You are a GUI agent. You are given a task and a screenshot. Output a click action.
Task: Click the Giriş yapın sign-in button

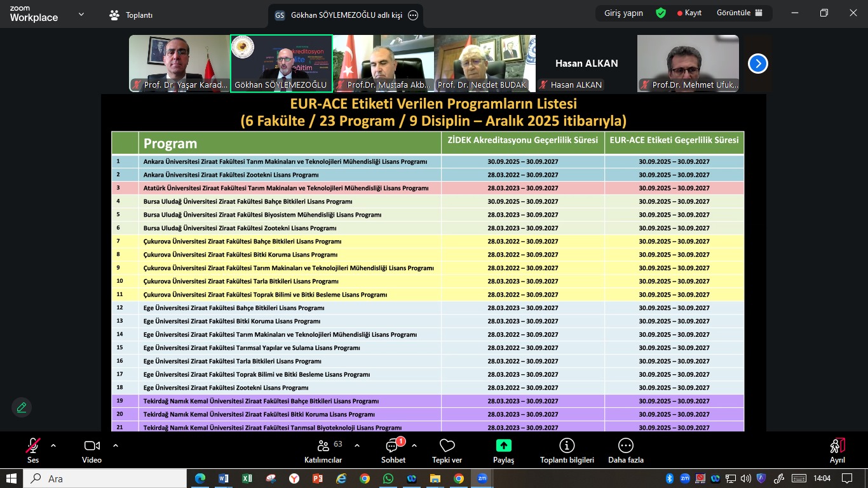pos(623,13)
